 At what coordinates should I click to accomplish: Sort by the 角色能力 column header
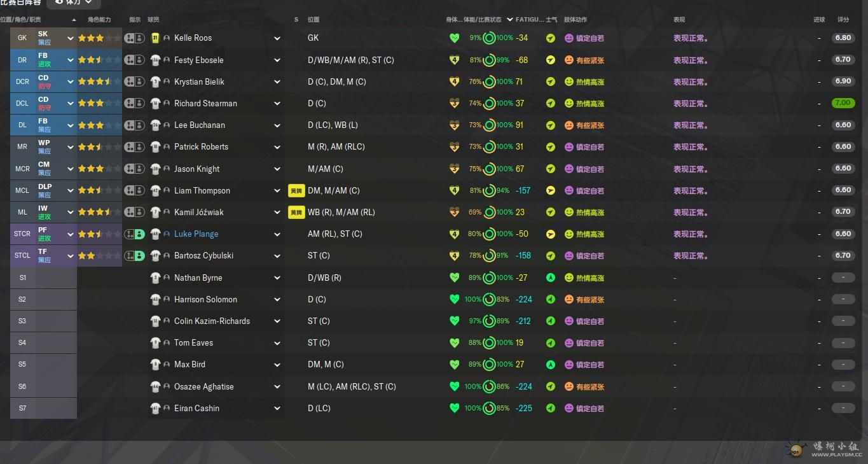[99, 20]
